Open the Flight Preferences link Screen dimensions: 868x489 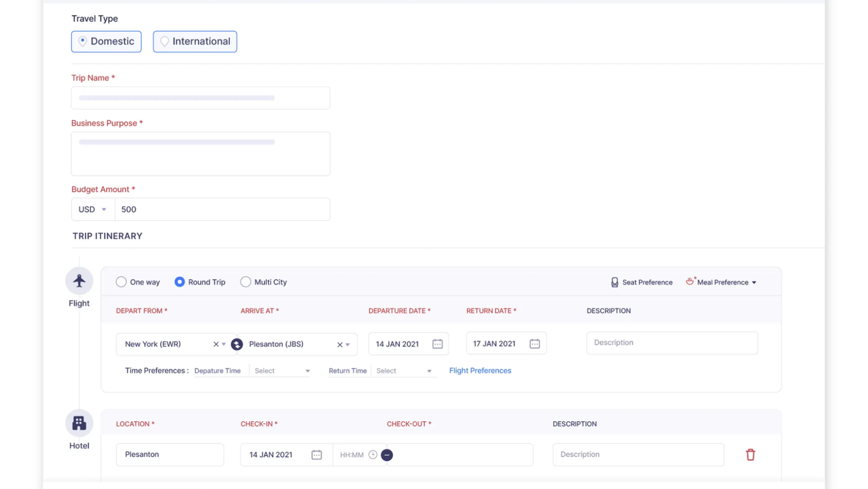pos(480,371)
